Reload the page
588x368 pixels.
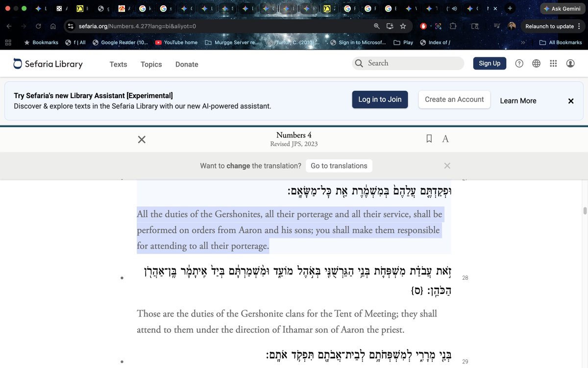38,26
